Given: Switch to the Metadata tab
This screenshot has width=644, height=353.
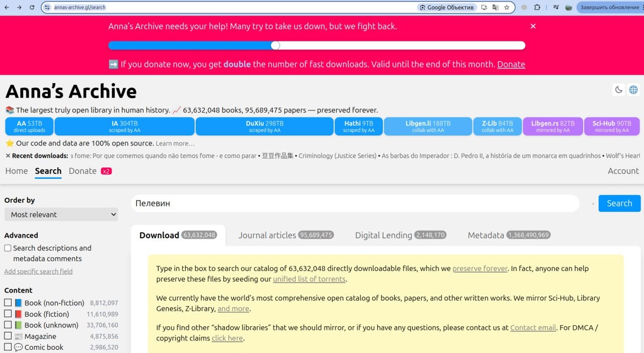Looking at the screenshot, I should [509, 236].
